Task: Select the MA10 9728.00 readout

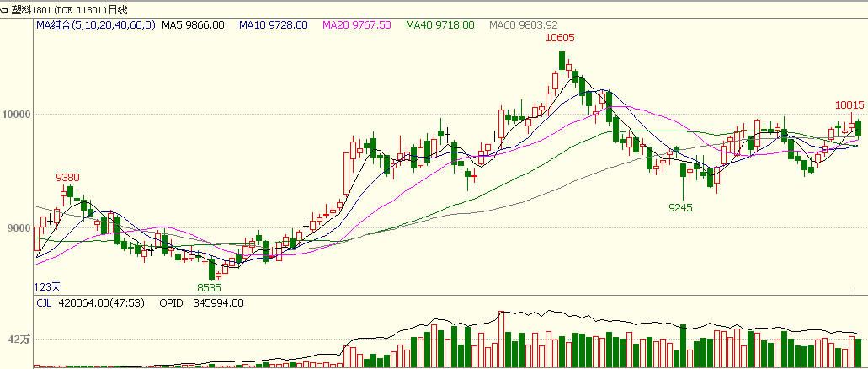Action: 274,25
